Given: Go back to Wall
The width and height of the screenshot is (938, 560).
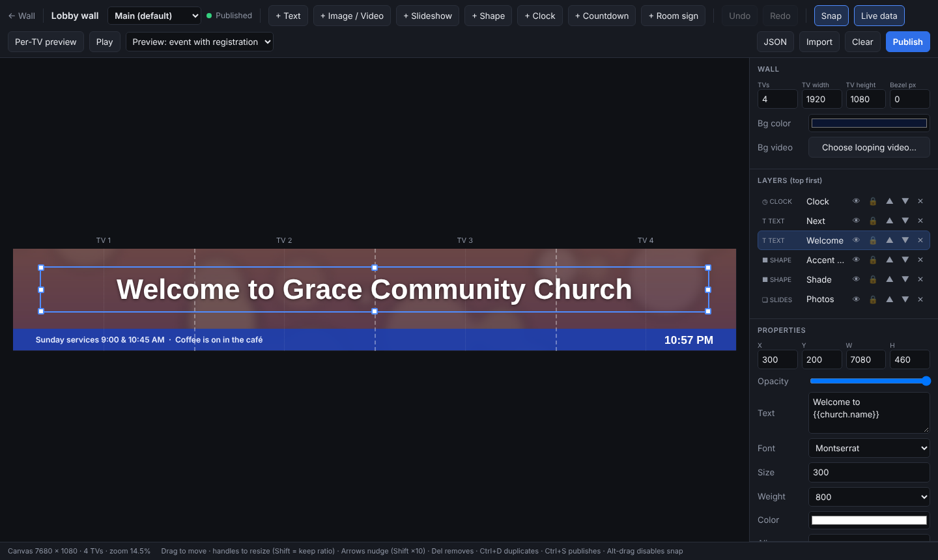Looking at the screenshot, I should [x=21, y=16].
